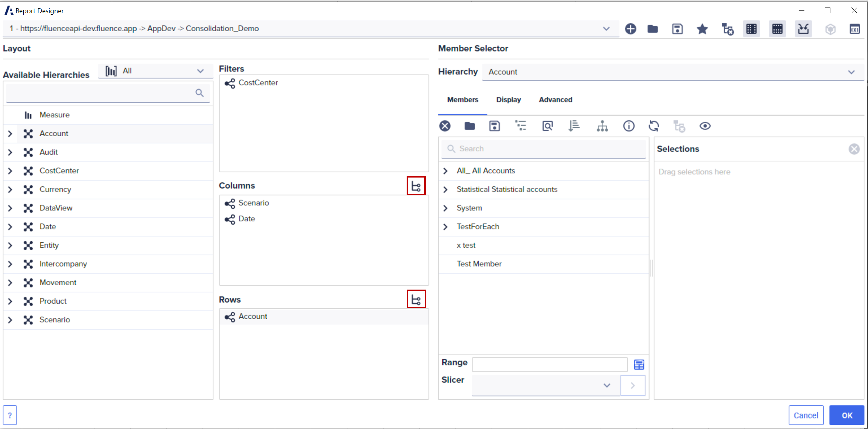Clear members with the X icon

pos(445,126)
